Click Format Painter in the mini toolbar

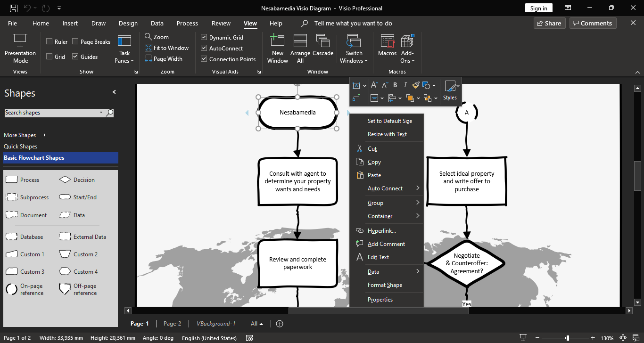pyautogui.click(x=416, y=85)
